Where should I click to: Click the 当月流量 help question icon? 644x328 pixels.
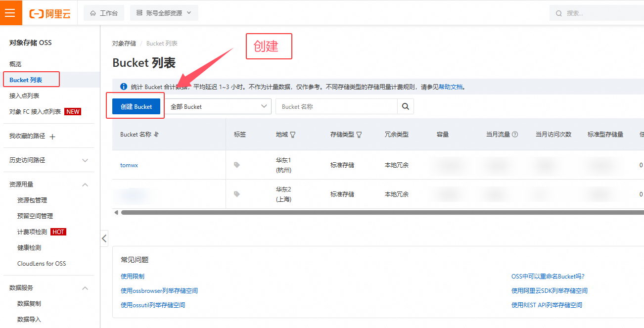point(515,135)
